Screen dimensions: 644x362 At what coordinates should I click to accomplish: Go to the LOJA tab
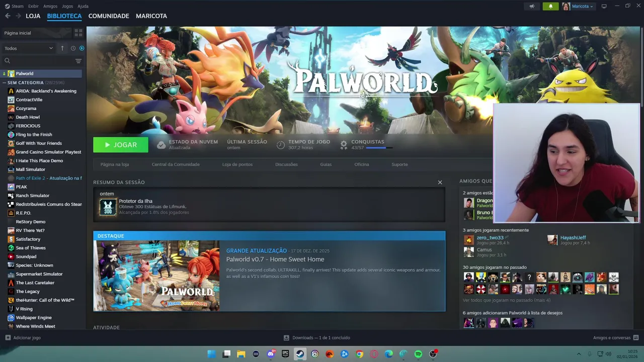click(x=33, y=16)
